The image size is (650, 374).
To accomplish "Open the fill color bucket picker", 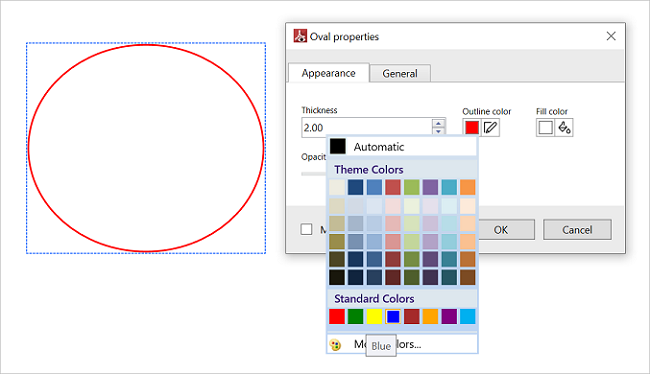I will [x=564, y=127].
